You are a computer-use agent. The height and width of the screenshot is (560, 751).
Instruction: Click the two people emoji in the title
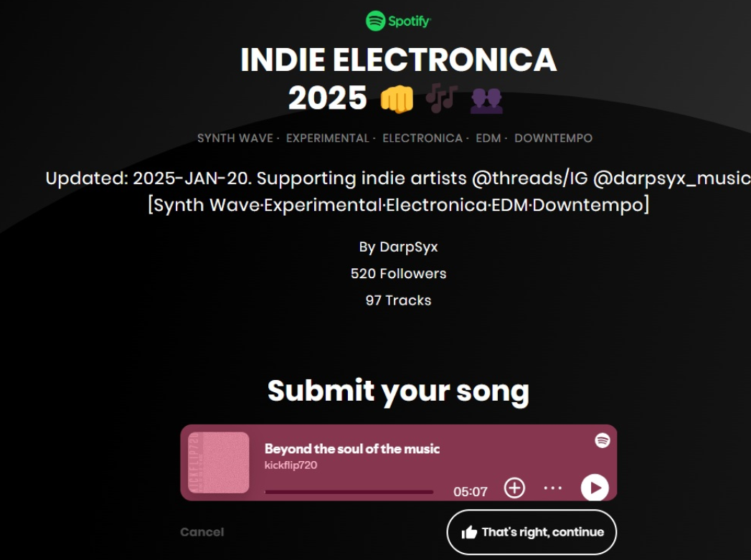coord(486,99)
